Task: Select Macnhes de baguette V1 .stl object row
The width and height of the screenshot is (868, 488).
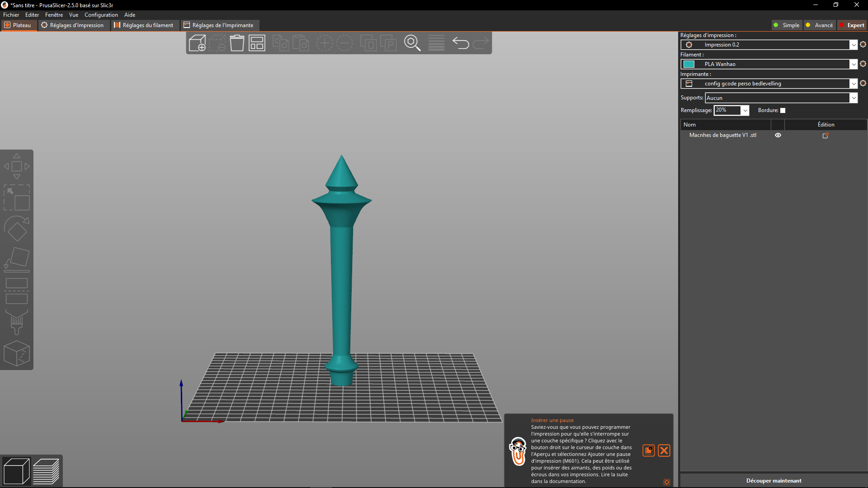Action: click(722, 135)
